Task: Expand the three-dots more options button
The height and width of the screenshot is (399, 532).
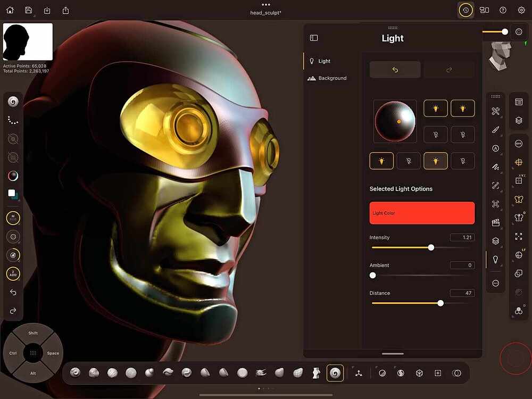Action: pos(495,284)
